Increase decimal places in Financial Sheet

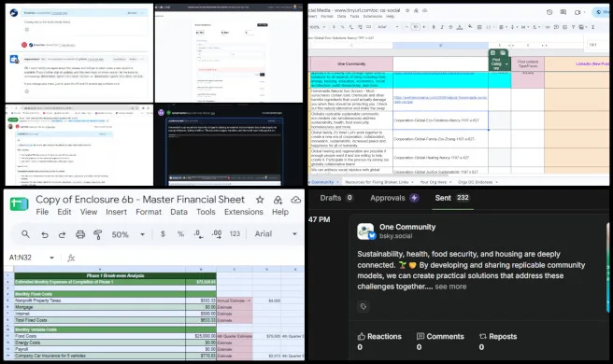pyautogui.click(x=217, y=233)
